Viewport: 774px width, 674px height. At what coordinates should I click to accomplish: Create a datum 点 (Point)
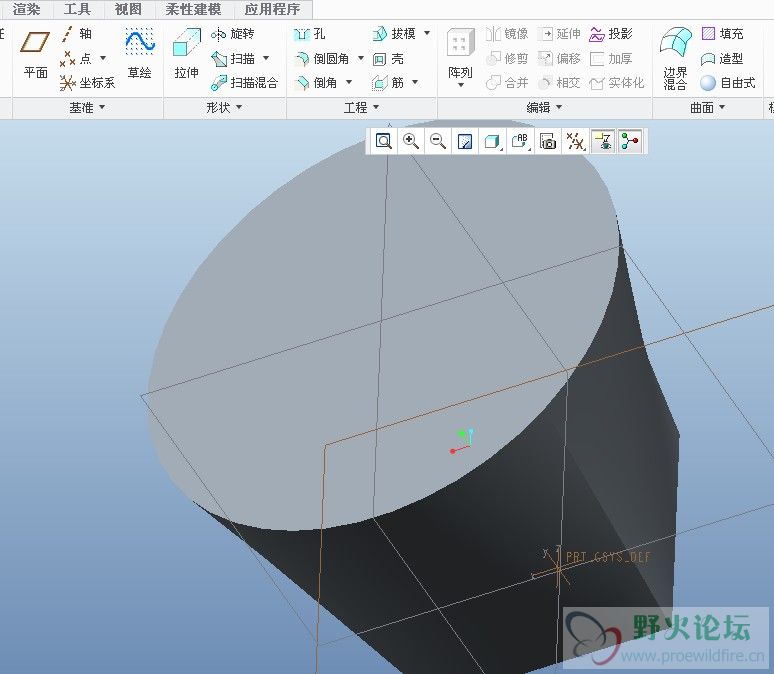pos(76,58)
